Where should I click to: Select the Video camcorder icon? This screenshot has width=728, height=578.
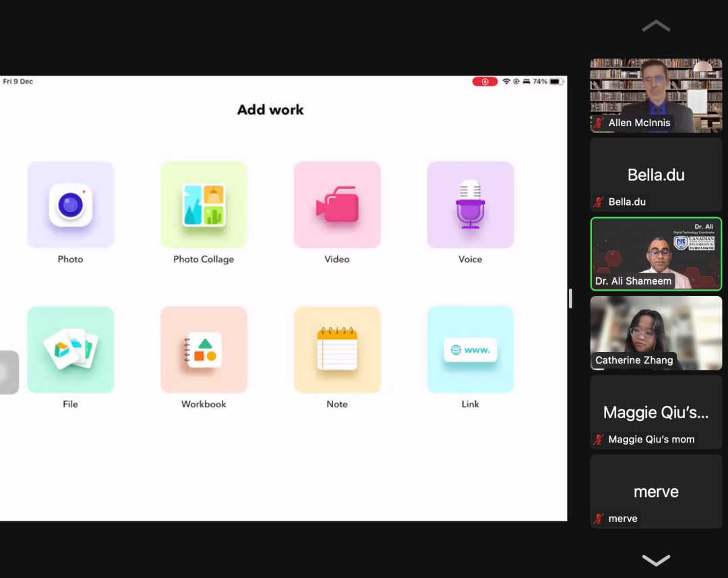click(x=337, y=205)
